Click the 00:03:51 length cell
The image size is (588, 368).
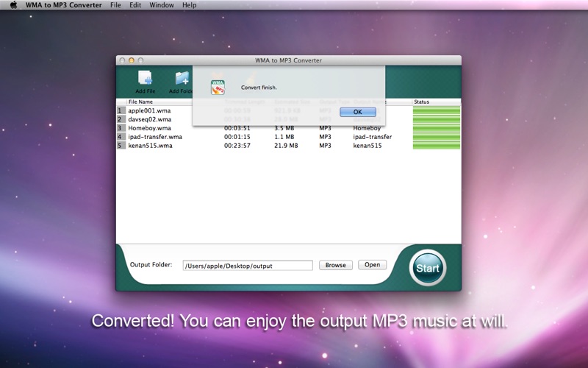tap(237, 128)
